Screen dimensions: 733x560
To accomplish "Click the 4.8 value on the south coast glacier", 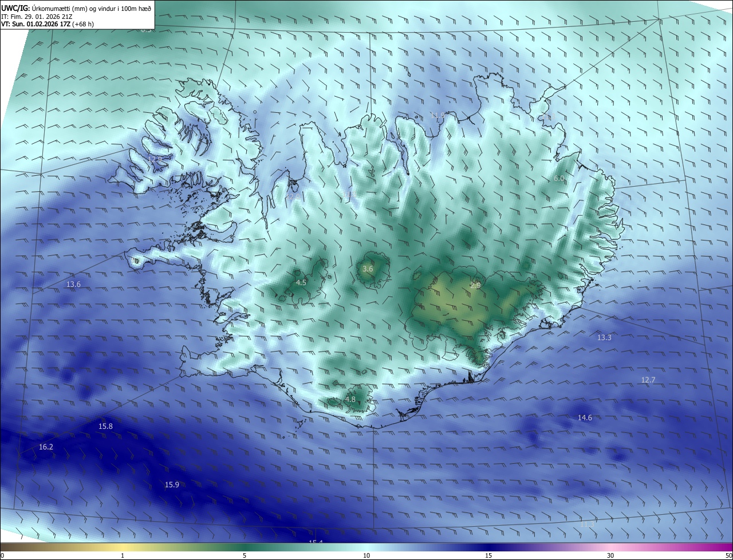I will pyautogui.click(x=350, y=399).
